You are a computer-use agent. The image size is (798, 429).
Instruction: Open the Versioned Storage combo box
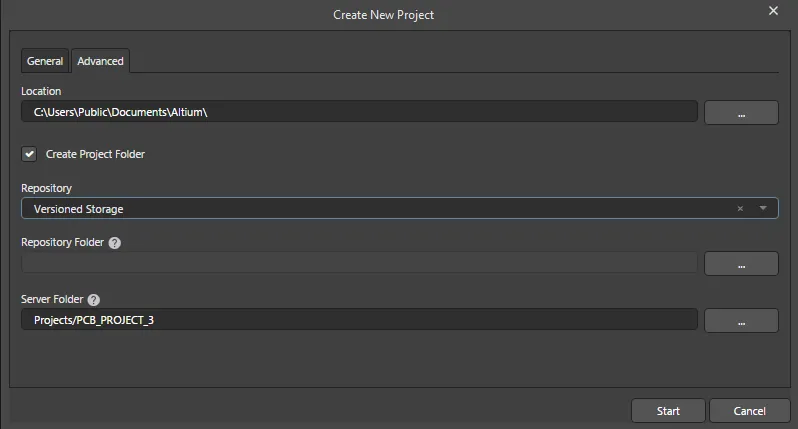pyautogui.click(x=380, y=209)
